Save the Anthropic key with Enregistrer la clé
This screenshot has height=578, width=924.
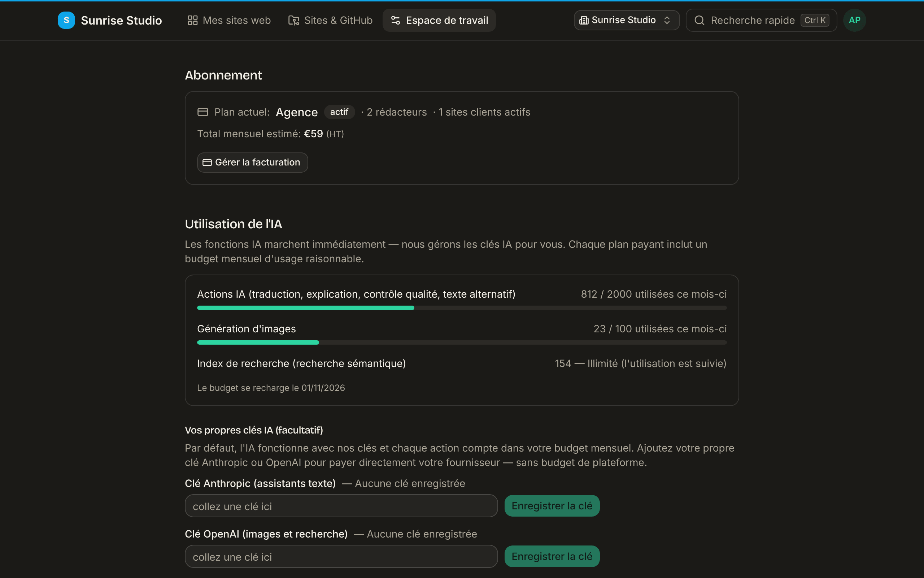tap(552, 506)
